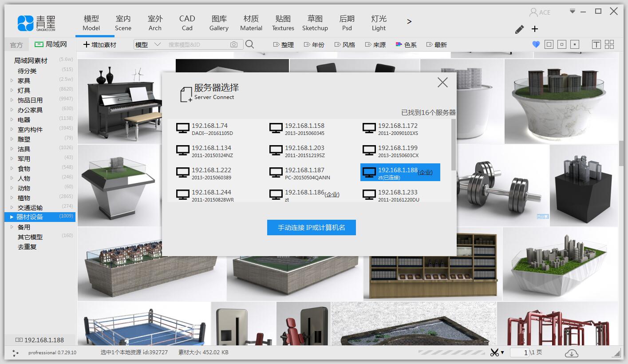628x364 pixels.
Task: Click the 风格 tag filter
Action: pos(345,45)
